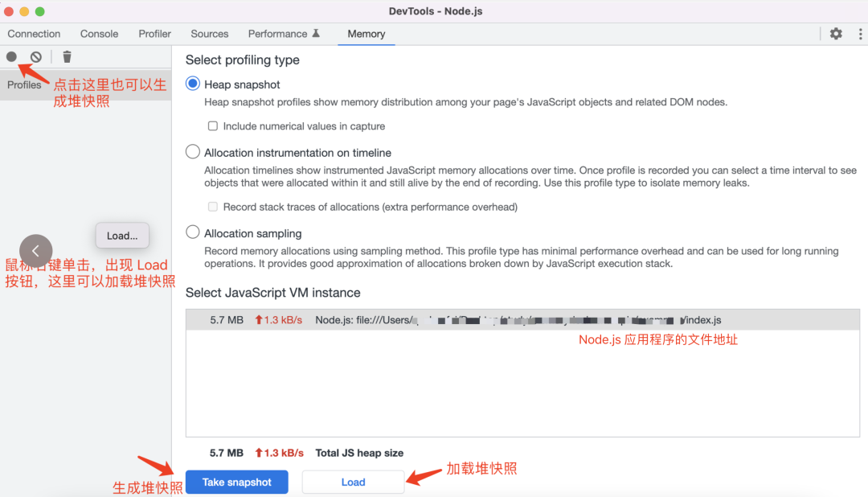Click the trash collect garbage icon
868x497 pixels.
67,56
